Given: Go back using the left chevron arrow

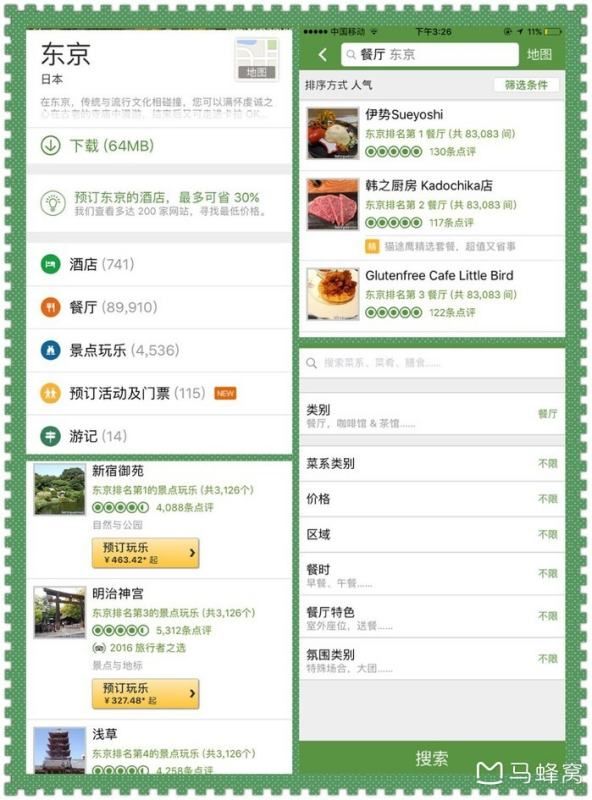Looking at the screenshot, I should (323, 55).
